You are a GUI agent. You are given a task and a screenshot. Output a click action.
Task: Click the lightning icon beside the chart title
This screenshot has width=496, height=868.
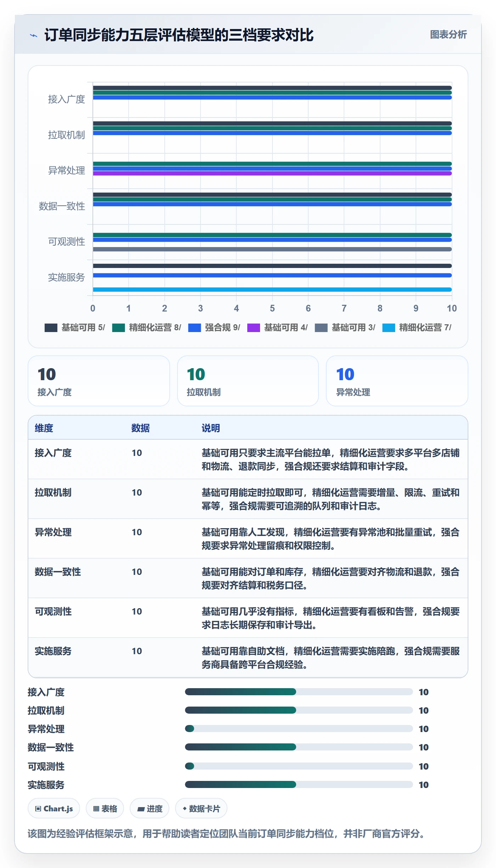(34, 35)
